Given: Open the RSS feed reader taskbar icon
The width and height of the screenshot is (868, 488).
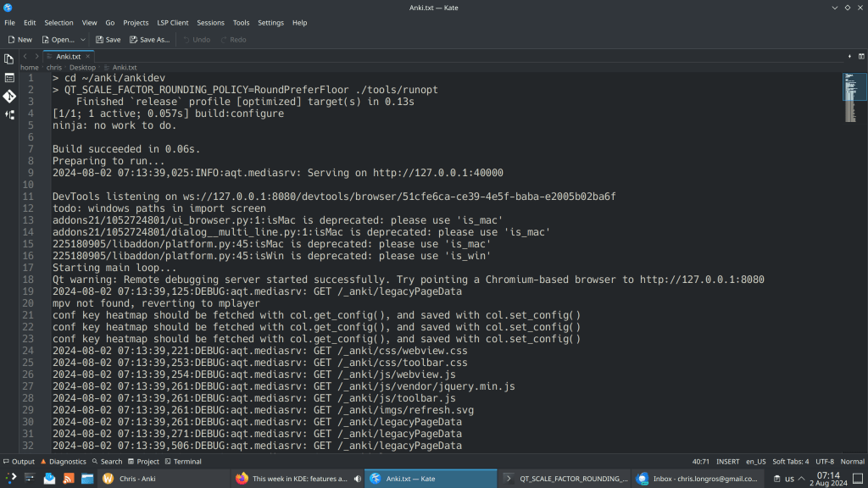Looking at the screenshot, I should tap(69, 479).
